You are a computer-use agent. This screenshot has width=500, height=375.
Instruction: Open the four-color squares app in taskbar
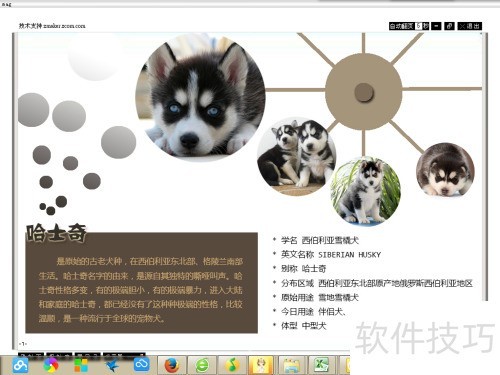[x=81, y=365]
